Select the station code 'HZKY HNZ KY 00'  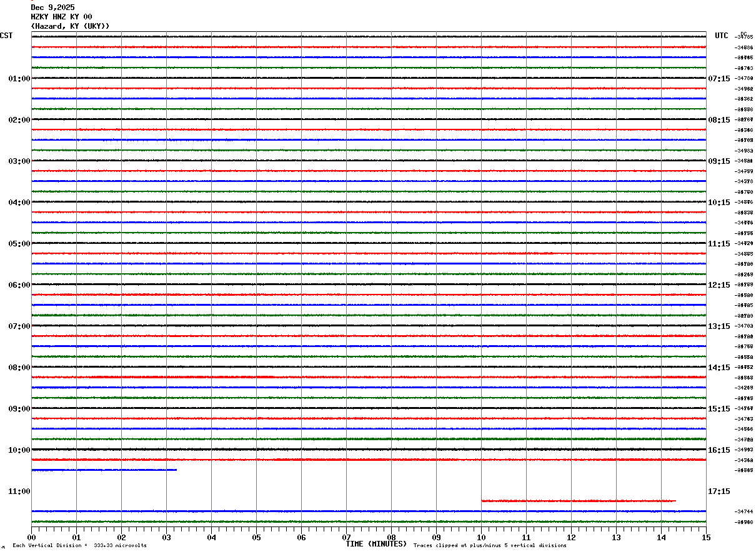coord(61,17)
